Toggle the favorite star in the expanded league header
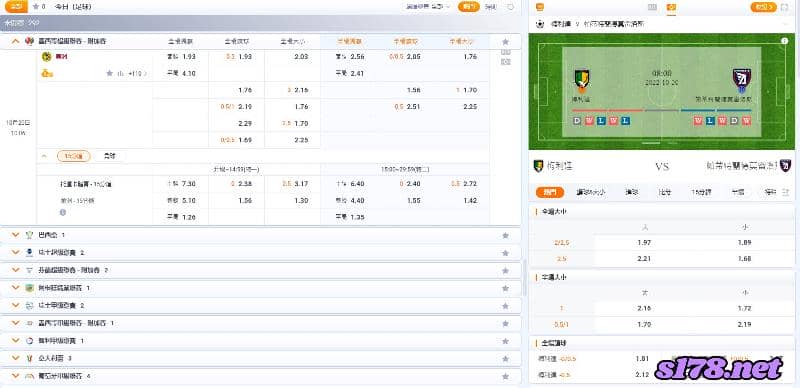The width and height of the screenshot is (800, 388). point(505,41)
